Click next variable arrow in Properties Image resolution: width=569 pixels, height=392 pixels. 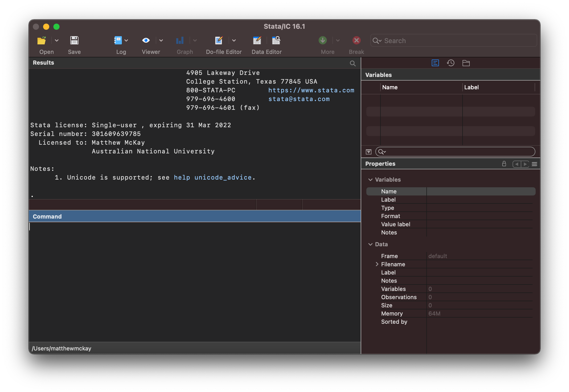click(x=525, y=164)
